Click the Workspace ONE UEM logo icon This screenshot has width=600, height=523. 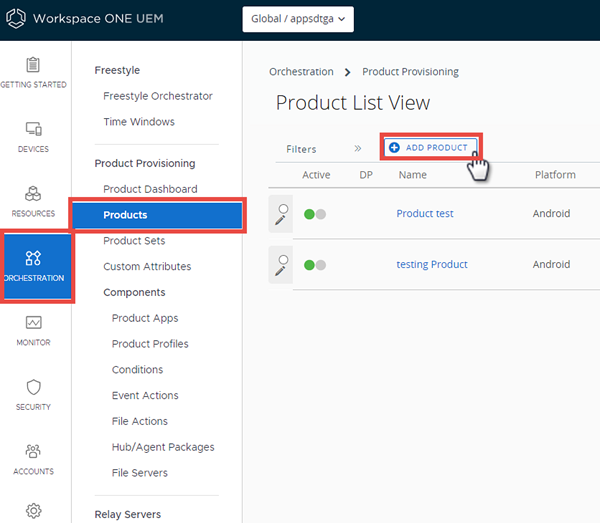16,18
